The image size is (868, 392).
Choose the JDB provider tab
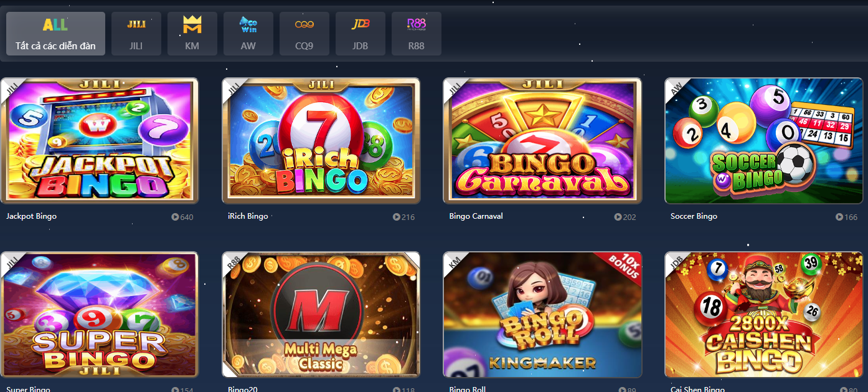361,34
